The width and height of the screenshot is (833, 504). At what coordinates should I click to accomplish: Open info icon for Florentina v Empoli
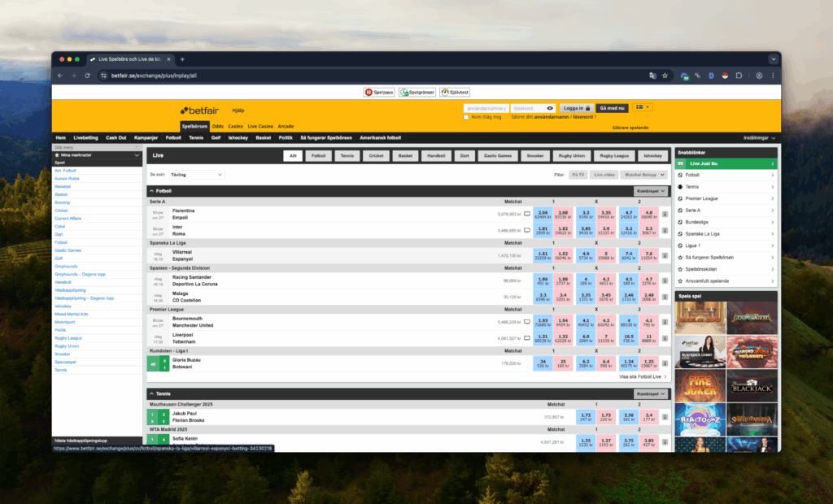pyautogui.click(x=665, y=214)
